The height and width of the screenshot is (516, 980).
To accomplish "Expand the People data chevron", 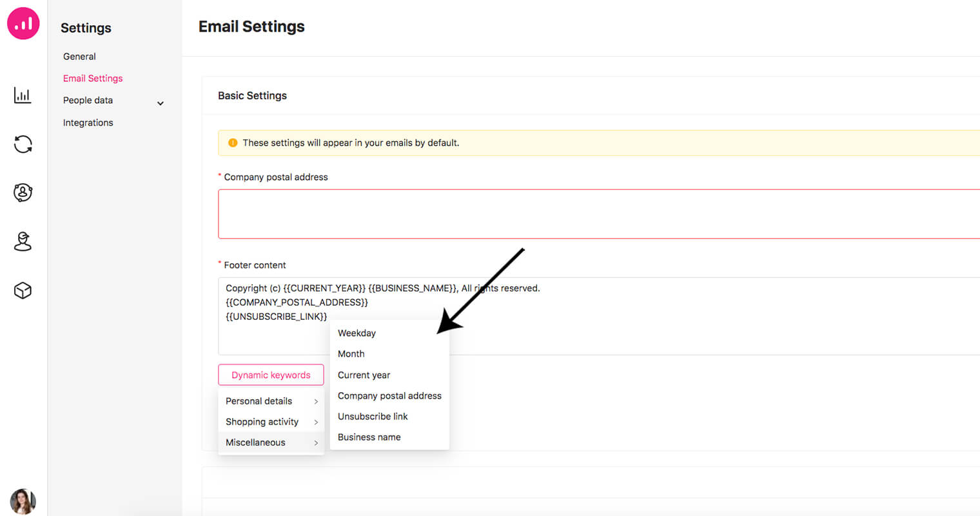I will (x=161, y=103).
